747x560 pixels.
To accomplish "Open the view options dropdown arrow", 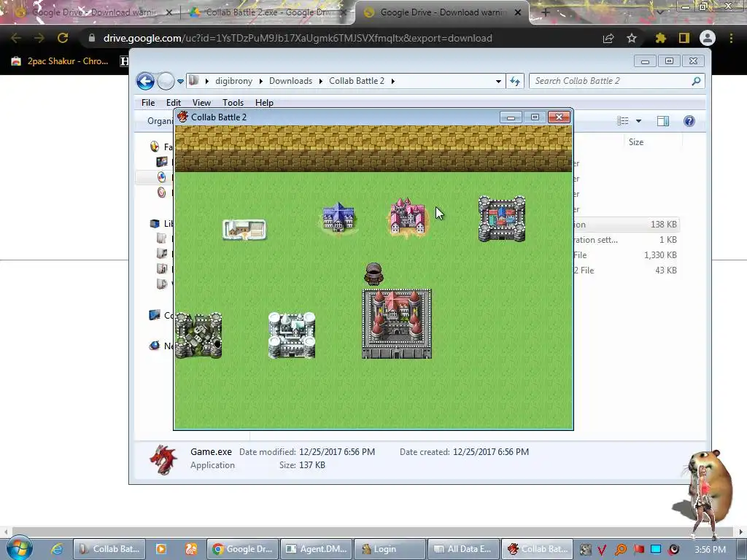I will [638, 121].
